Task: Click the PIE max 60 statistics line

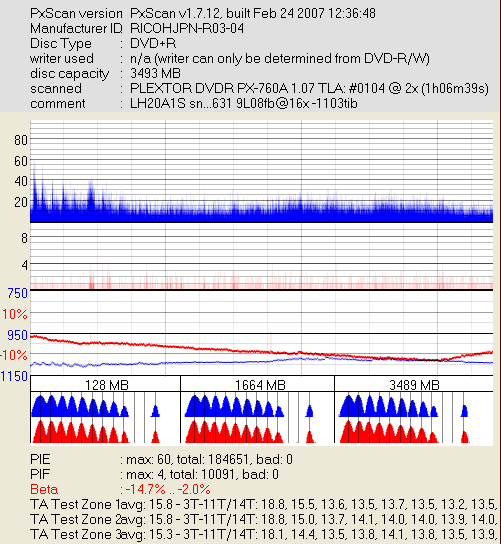Action: click(161, 459)
